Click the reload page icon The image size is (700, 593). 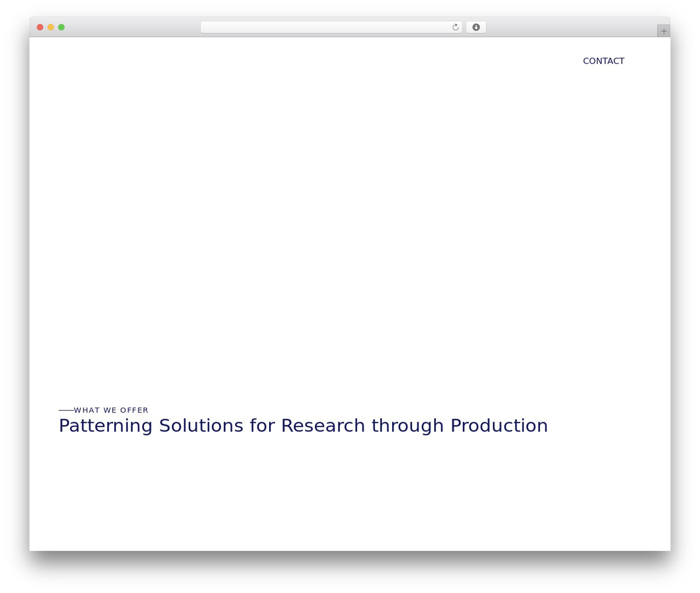click(455, 27)
